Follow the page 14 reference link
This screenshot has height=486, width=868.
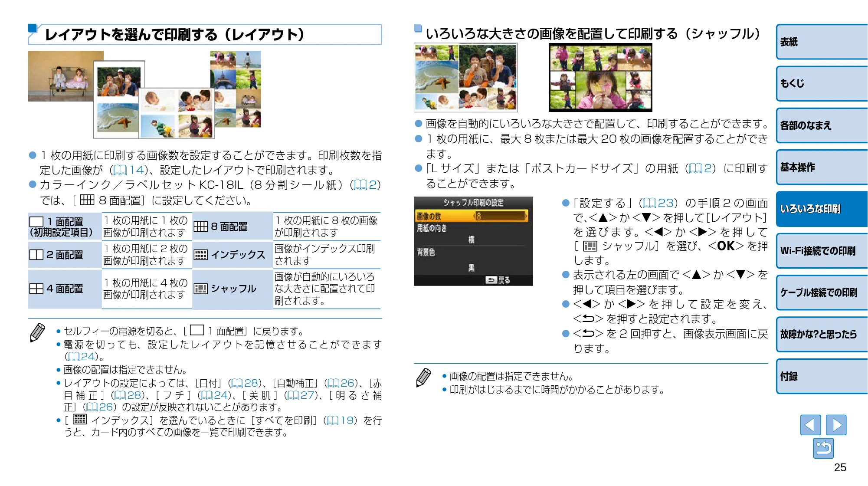tap(128, 170)
